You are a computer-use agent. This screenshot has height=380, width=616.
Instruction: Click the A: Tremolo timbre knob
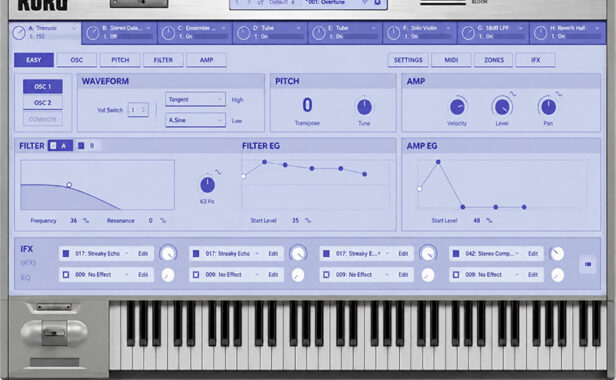coord(18,33)
